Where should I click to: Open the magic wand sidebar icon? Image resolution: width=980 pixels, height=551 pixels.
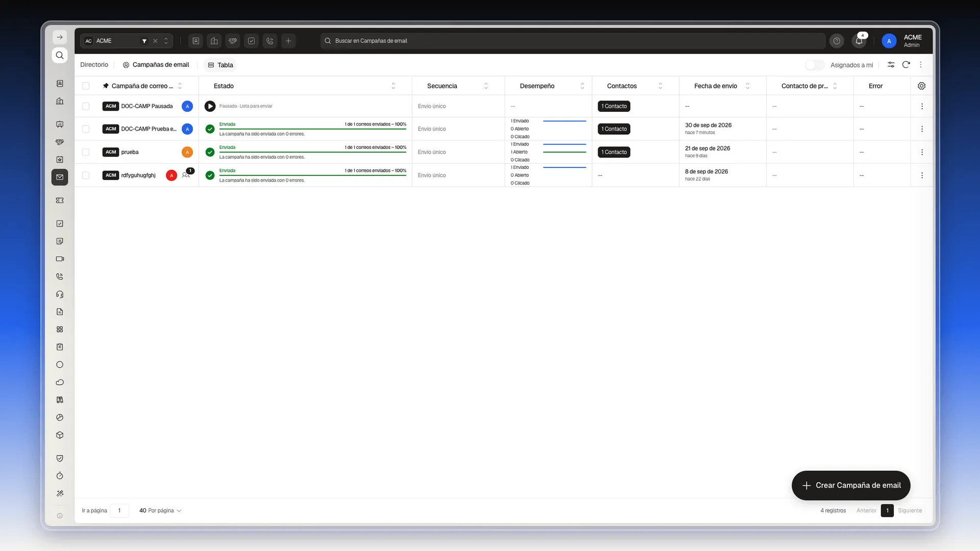60,493
